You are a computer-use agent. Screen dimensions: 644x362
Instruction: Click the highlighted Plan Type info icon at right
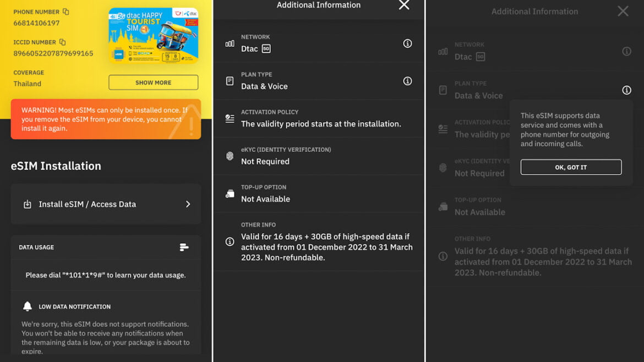click(x=626, y=90)
